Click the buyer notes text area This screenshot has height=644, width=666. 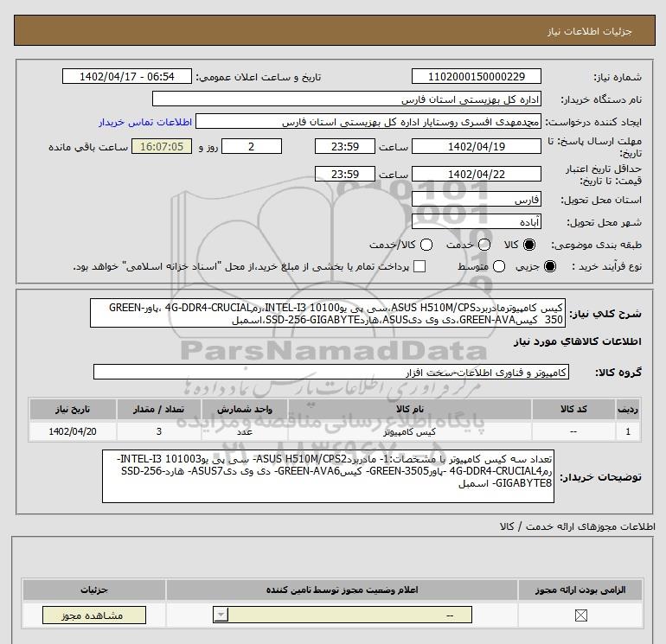click(328, 476)
